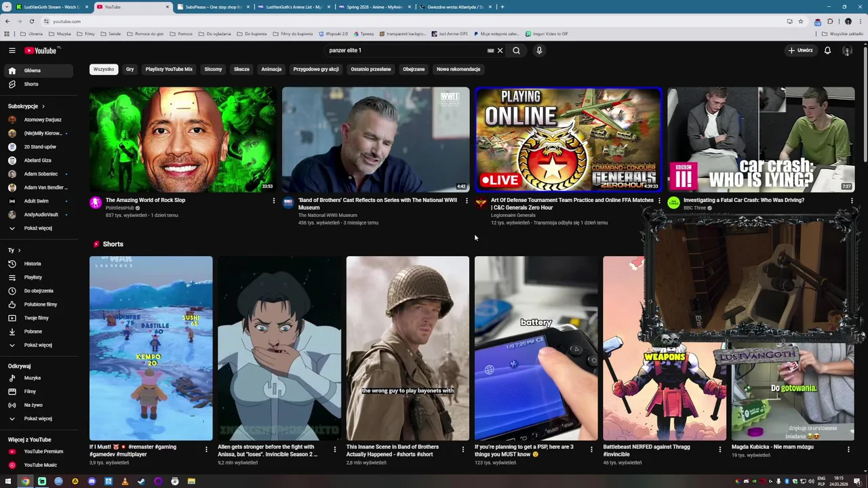Click The National WWII Museum channel name
Image resolution: width=868 pixels, height=488 pixels.
328,216
